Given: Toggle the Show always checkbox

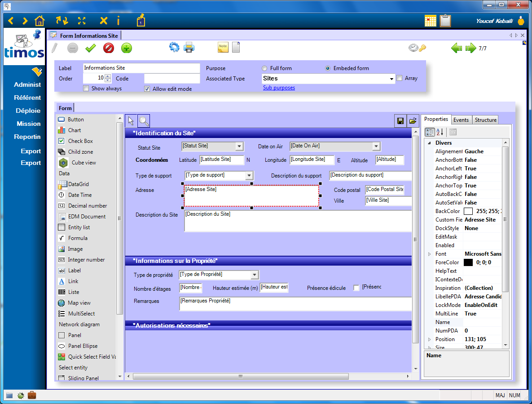Looking at the screenshot, I should 86,88.
